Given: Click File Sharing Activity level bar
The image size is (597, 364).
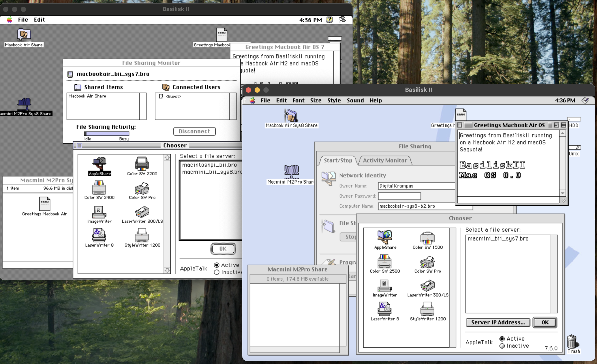Looking at the screenshot, I should (107, 133).
